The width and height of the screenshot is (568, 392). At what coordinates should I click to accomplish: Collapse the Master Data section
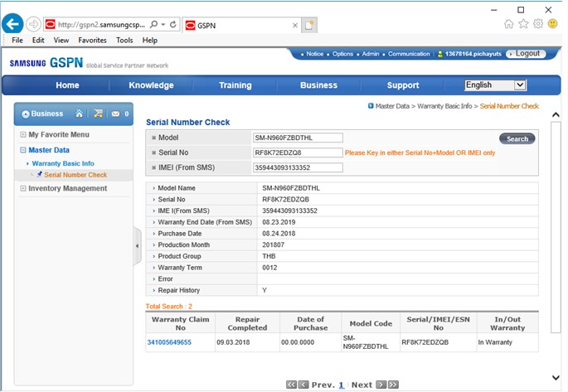23,150
